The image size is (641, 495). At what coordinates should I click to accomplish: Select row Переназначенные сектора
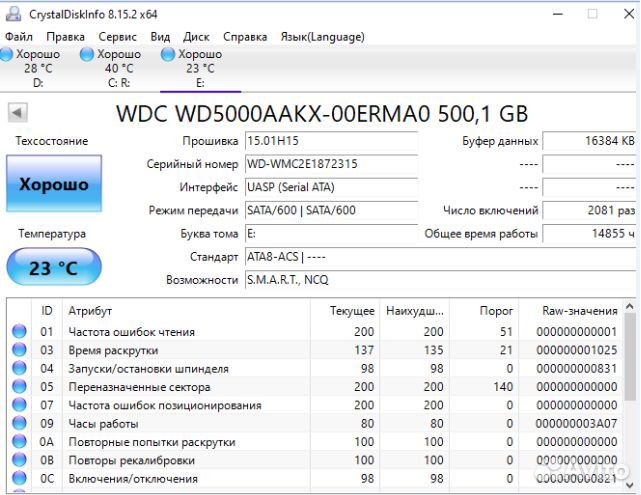(315, 387)
